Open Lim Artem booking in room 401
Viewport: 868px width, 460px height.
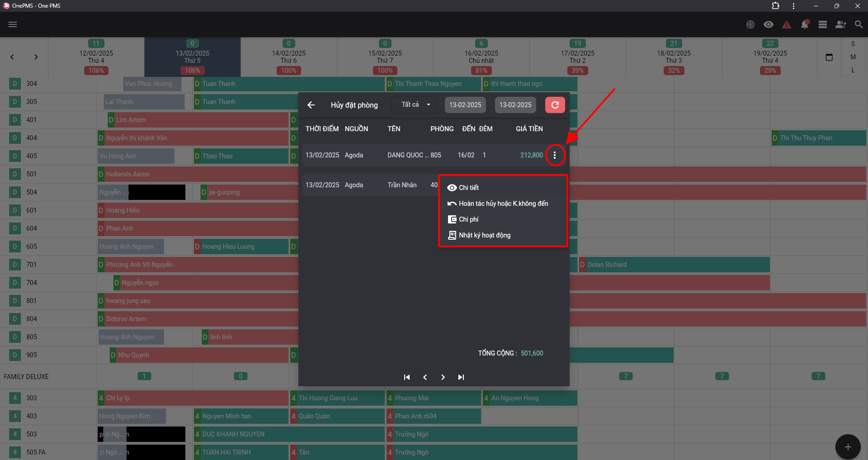coord(198,120)
